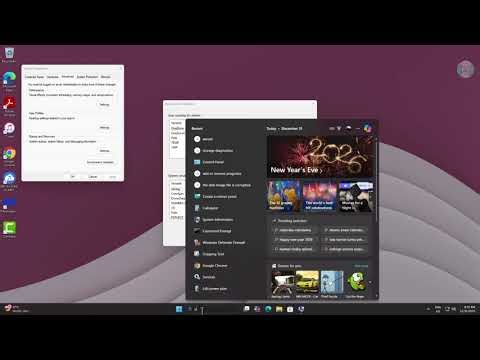
Task: Click Startup and Recovery Settings button
Action: click(104, 151)
